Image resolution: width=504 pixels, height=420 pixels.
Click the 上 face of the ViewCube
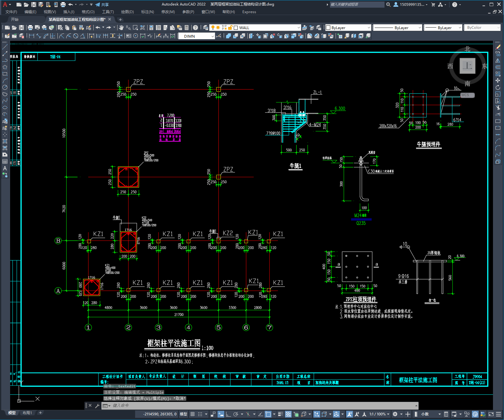pyautogui.click(x=468, y=66)
